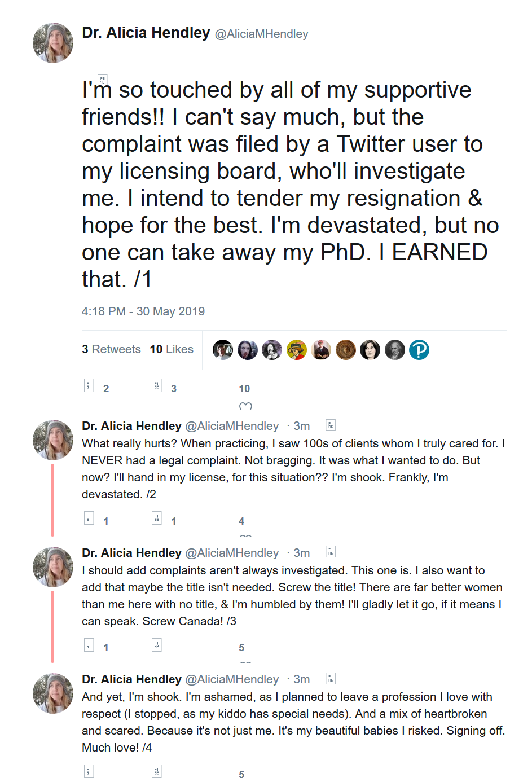Retweet the /2 tweet using its retweet icon
This screenshot has height=782, width=532.
pyautogui.click(x=157, y=518)
